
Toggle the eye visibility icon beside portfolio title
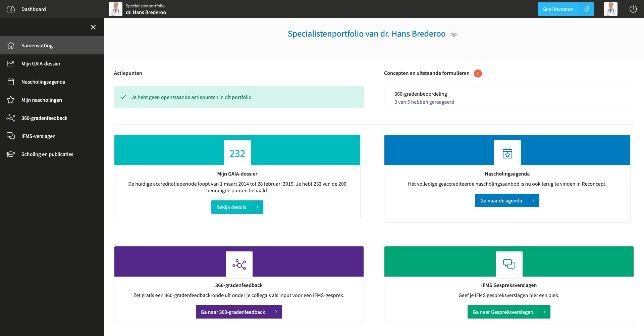point(454,34)
